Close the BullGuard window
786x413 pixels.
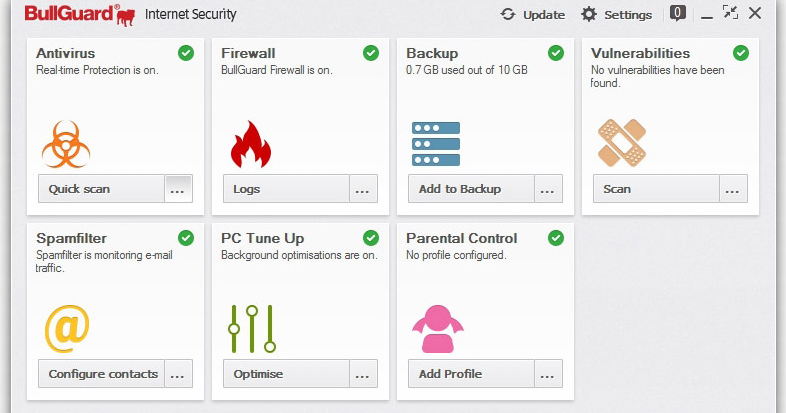(755, 13)
